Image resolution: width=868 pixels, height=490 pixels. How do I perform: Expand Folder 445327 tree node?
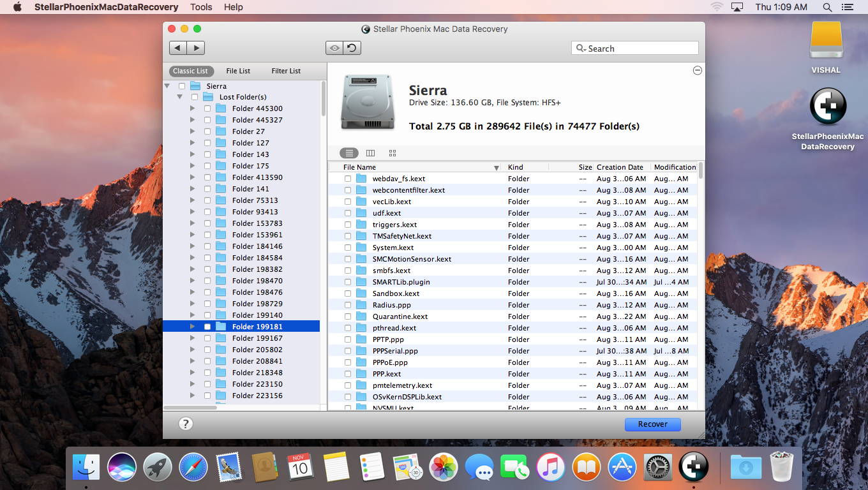pos(193,120)
